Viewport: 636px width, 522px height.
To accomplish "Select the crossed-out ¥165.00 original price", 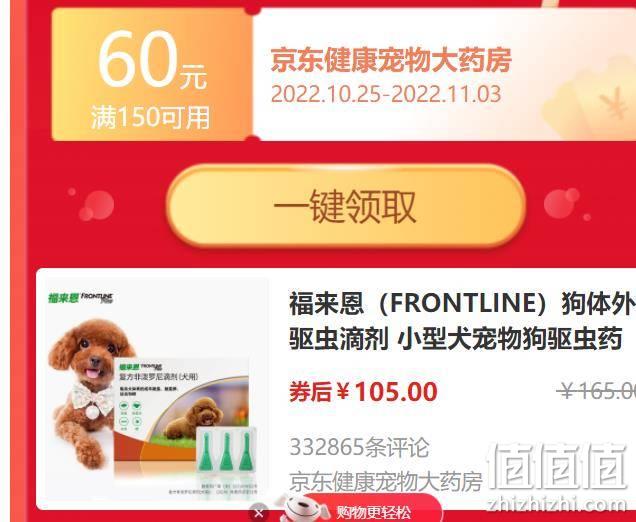I will point(596,391).
